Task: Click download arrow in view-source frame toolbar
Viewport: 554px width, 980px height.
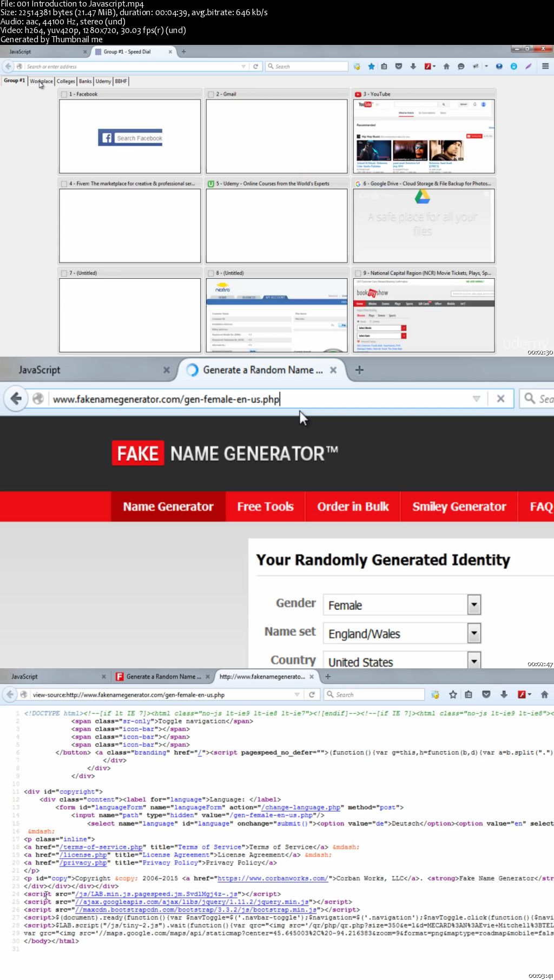Action: (x=504, y=694)
